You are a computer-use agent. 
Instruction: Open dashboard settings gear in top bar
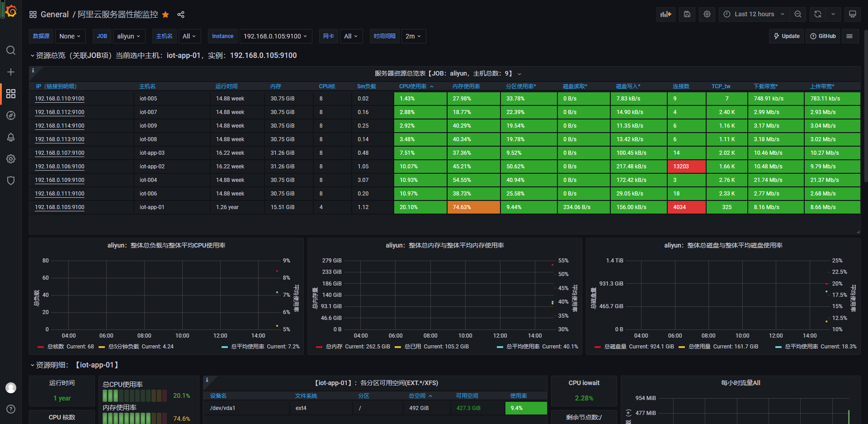707,14
